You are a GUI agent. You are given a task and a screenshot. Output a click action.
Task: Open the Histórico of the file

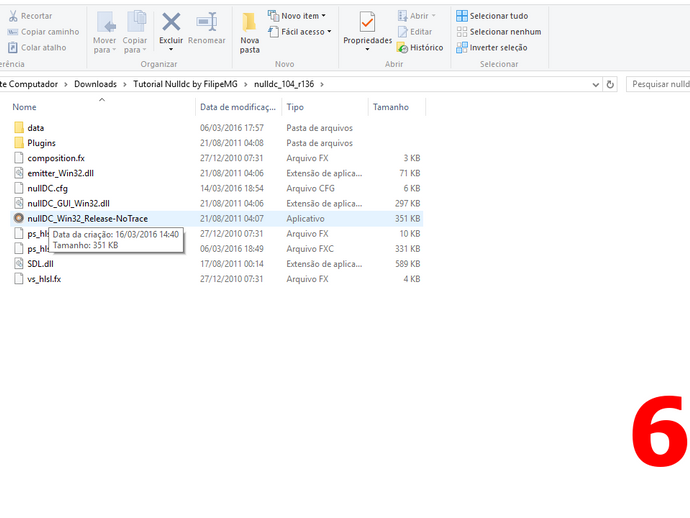coord(420,48)
